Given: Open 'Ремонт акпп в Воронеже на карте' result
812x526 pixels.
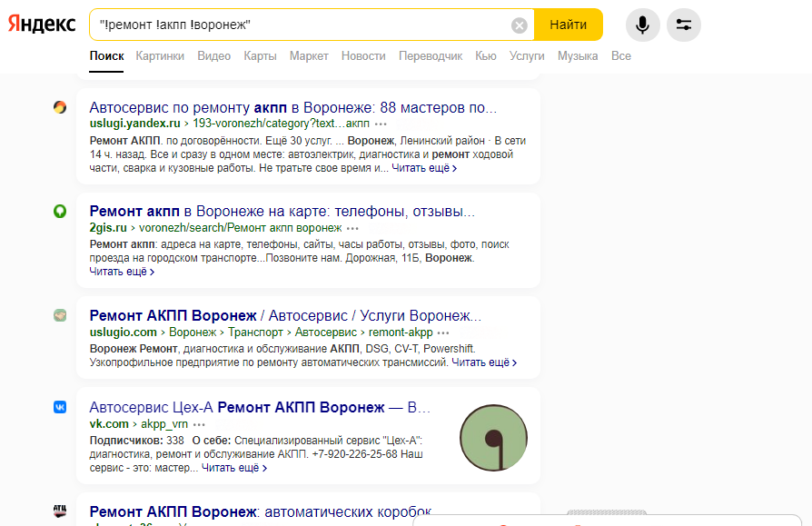Looking at the screenshot, I should click(282, 212).
